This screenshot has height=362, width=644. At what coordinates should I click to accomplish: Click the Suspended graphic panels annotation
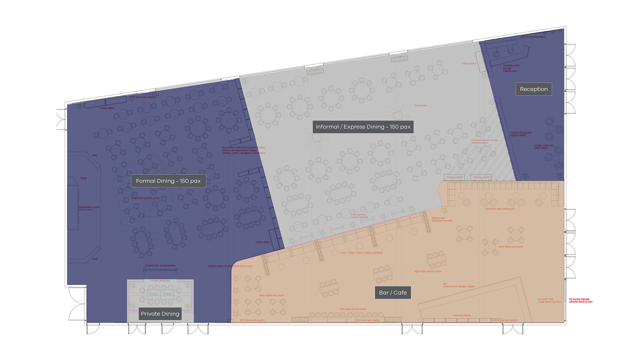pos(145,198)
